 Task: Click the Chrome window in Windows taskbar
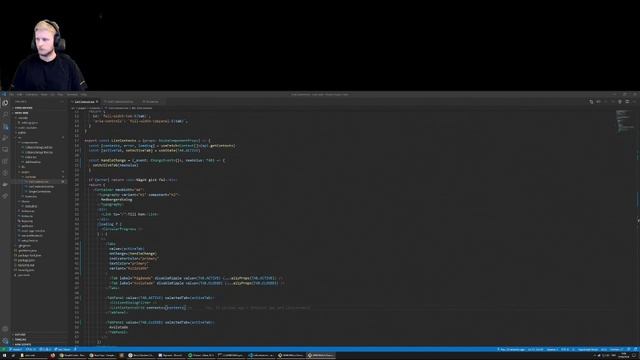tap(73, 356)
